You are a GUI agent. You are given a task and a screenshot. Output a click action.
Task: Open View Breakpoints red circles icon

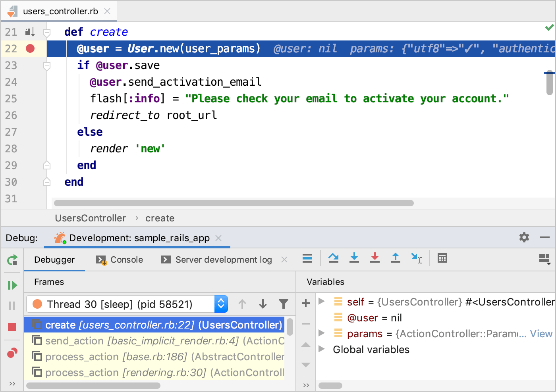[12, 353]
